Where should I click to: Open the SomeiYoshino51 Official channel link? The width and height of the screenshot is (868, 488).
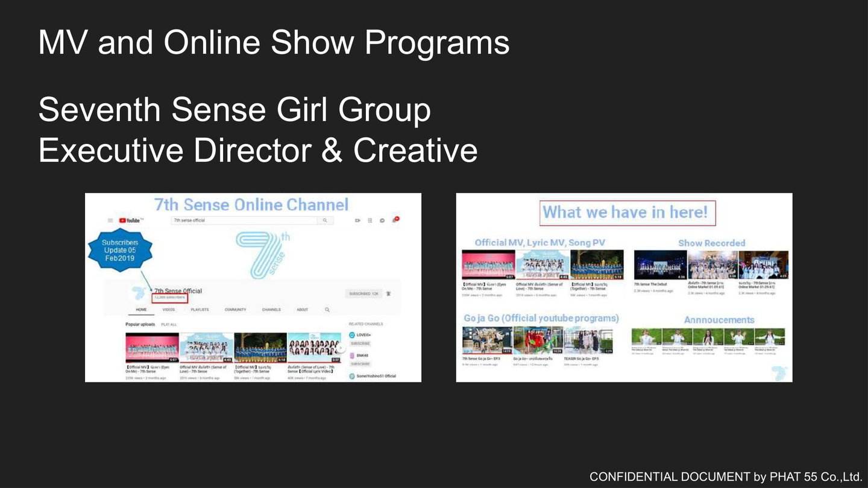coord(376,376)
